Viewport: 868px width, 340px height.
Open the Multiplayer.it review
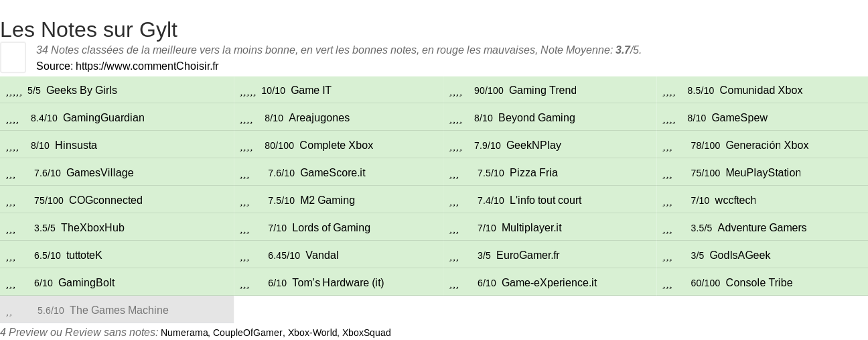click(532, 227)
